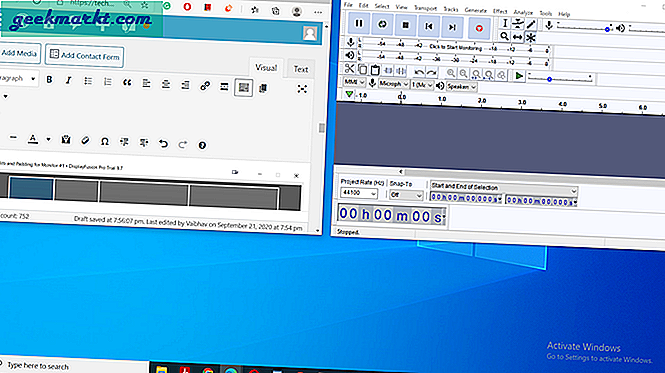
Task: Click the green Play-at-Speed button
Action: pyautogui.click(x=519, y=76)
